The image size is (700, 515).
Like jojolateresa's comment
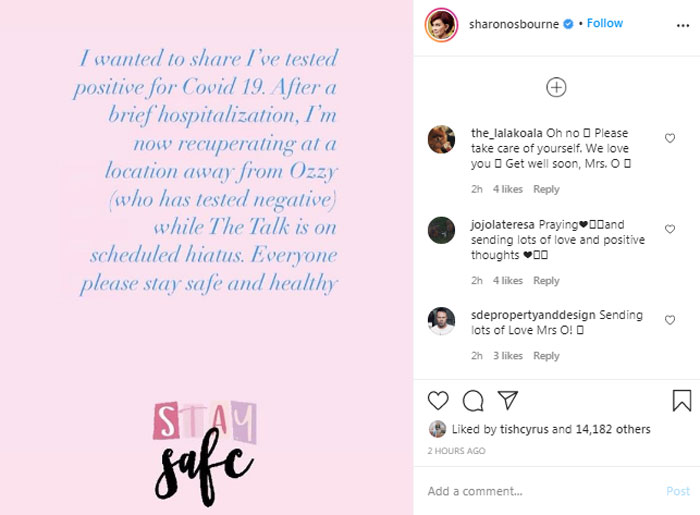pos(670,229)
